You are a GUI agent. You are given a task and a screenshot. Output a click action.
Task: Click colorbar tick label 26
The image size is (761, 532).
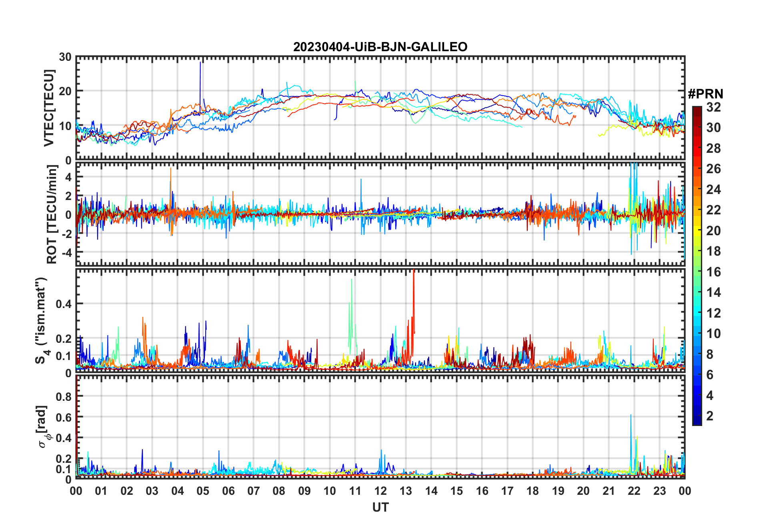click(713, 169)
